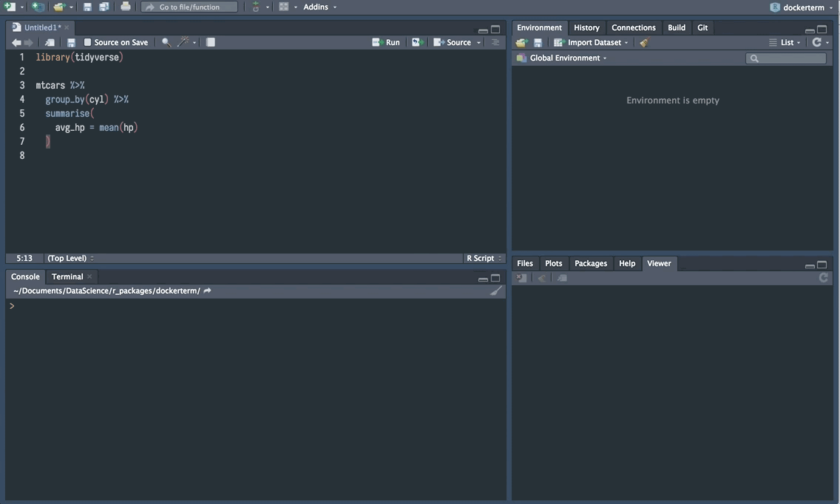Show document outline icon
This screenshot has width=840, height=504.
point(495,42)
